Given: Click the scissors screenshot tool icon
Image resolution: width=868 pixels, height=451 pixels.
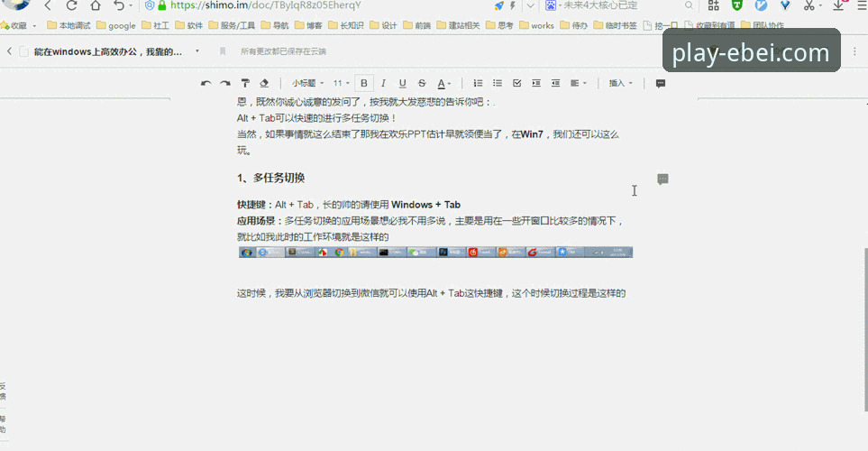Looking at the screenshot, I should 809,5.
